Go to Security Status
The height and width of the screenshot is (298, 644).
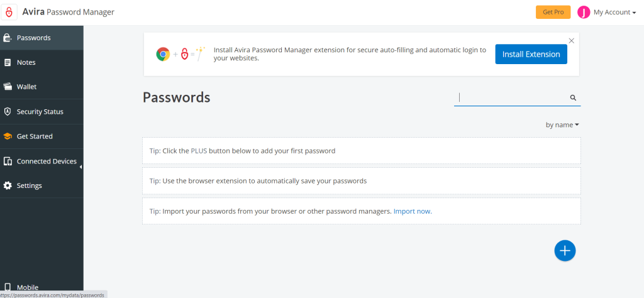click(x=42, y=112)
